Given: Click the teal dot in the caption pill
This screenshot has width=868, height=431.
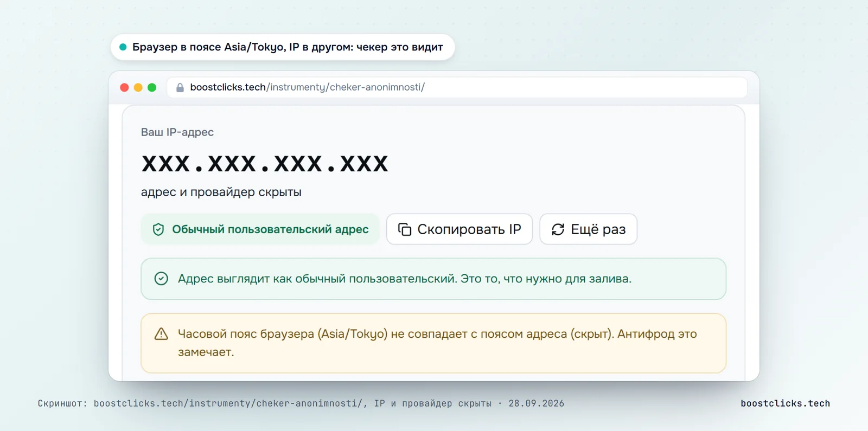Looking at the screenshot, I should pyautogui.click(x=123, y=47).
